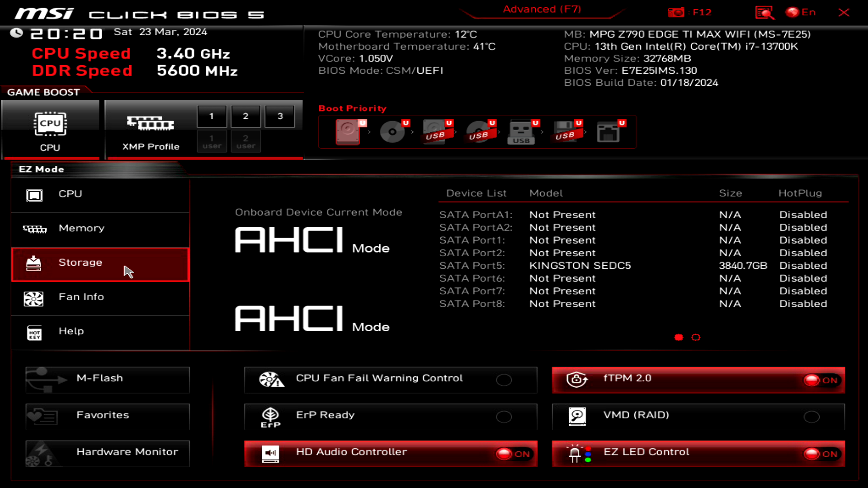Image resolution: width=868 pixels, height=488 pixels.
Task: Click the DDR Speed 5600 MHz value
Action: coord(197,71)
